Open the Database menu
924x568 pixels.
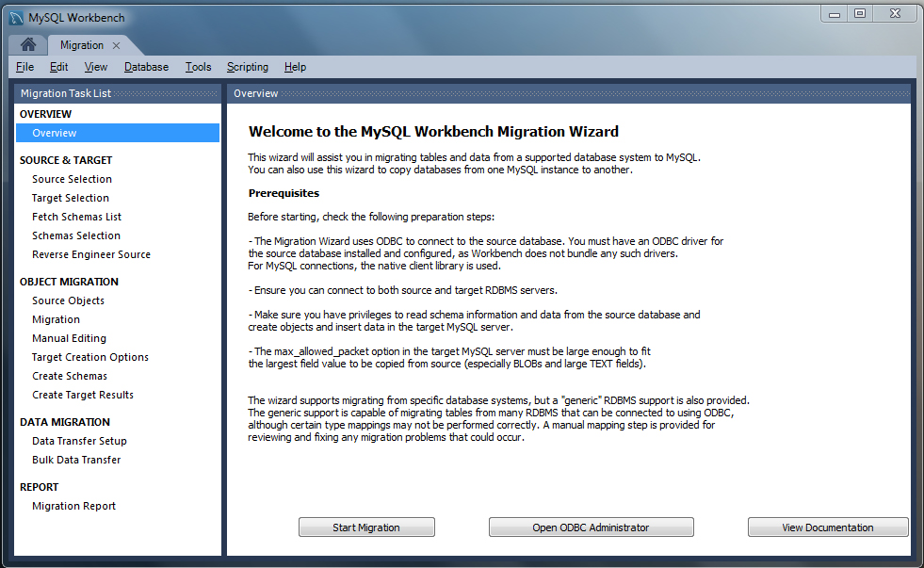[146, 67]
